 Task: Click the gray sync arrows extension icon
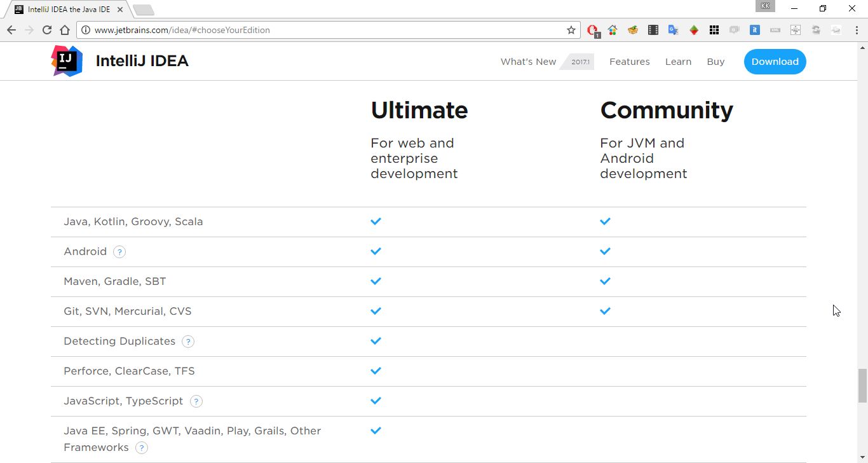coord(816,30)
